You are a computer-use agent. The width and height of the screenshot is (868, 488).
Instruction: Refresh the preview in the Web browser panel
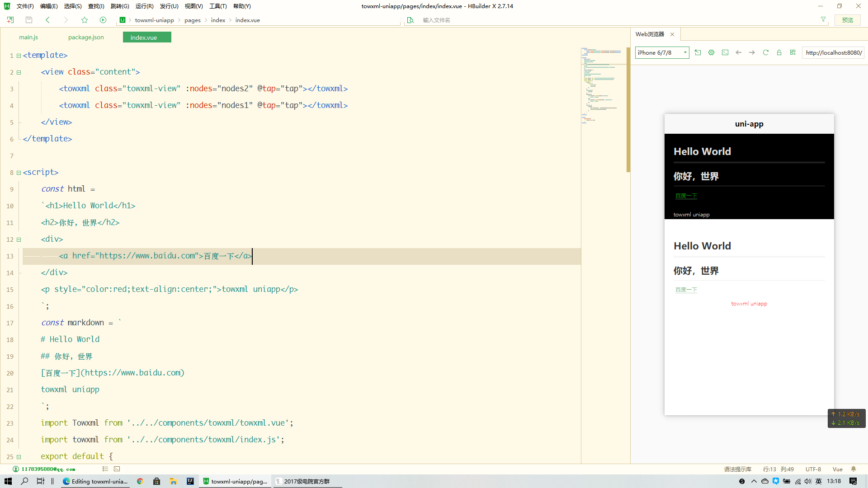765,52
